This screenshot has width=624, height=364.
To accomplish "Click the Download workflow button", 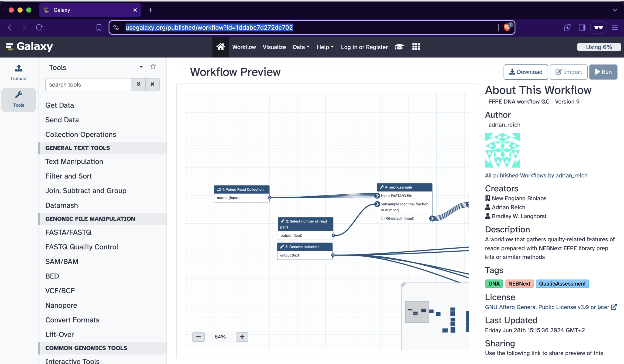I will tap(525, 72).
